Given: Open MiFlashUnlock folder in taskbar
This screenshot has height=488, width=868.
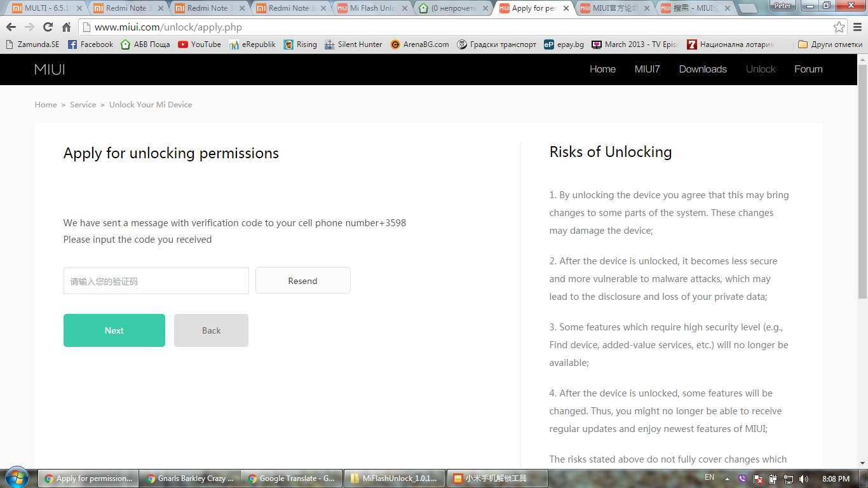Looking at the screenshot, I should click(393, 478).
